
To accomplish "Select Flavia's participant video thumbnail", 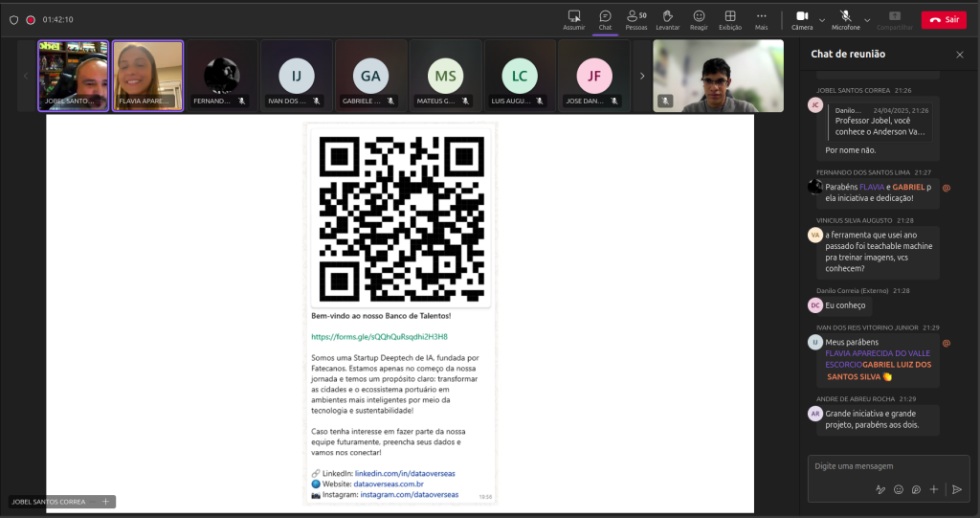I will pyautogui.click(x=148, y=76).
